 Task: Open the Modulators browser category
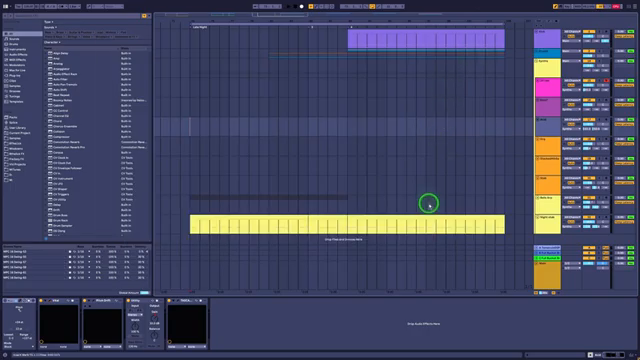click(x=17, y=65)
